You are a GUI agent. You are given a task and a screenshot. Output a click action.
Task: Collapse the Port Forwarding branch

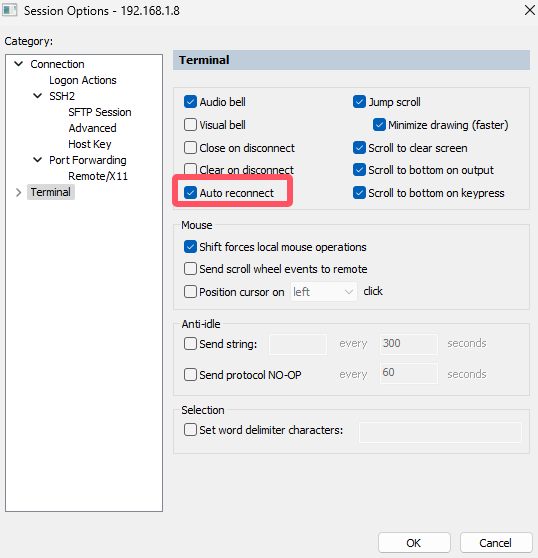click(x=37, y=160)
